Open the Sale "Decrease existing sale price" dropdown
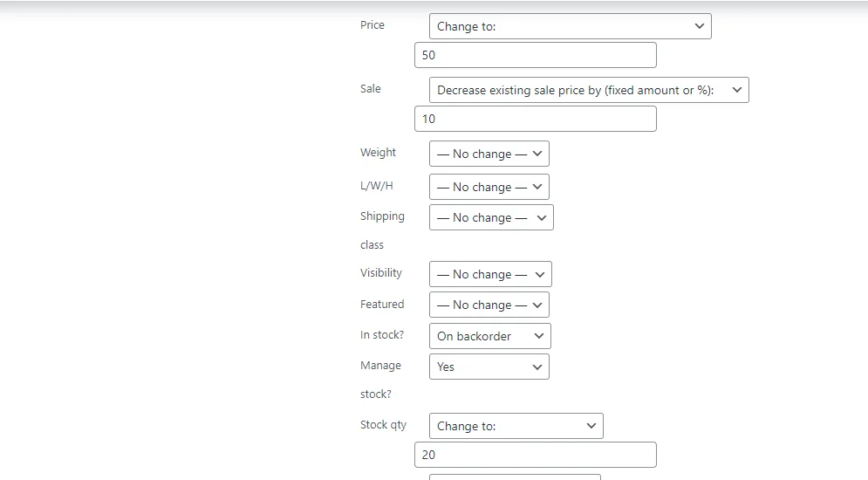The width and height of the screenshot is (868, 480). click(589, 90)
